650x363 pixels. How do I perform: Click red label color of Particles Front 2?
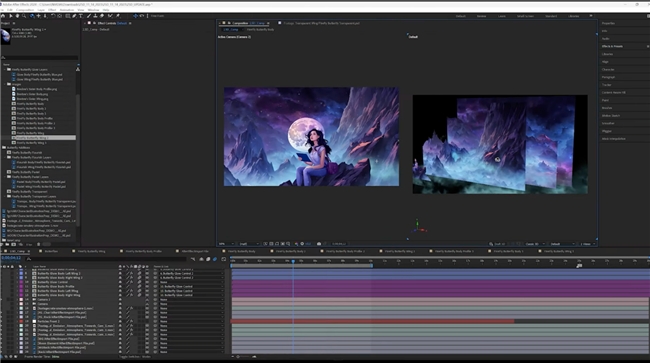point(21,322)
